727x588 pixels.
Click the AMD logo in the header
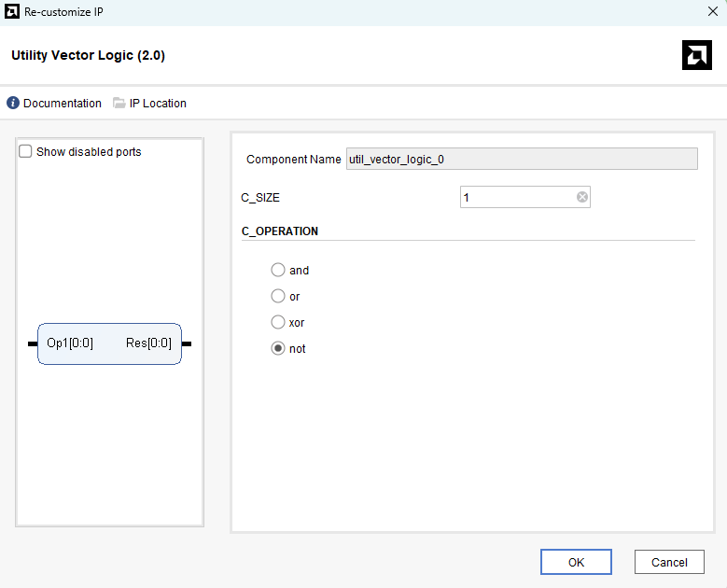[697, 56]
